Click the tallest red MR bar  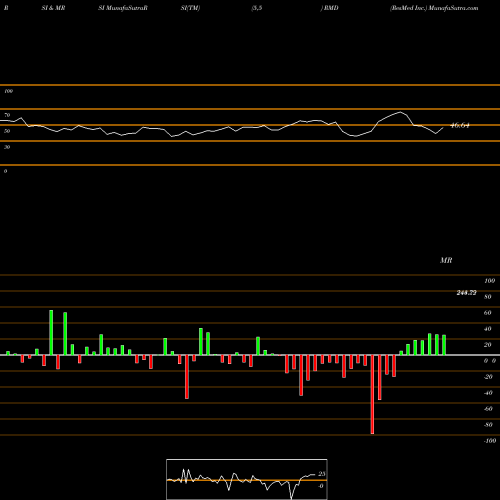[372, 394]
